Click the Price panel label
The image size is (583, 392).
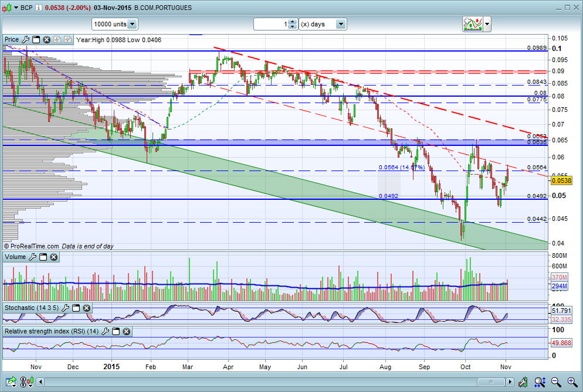pyautogui.click(x=12, y=39)
